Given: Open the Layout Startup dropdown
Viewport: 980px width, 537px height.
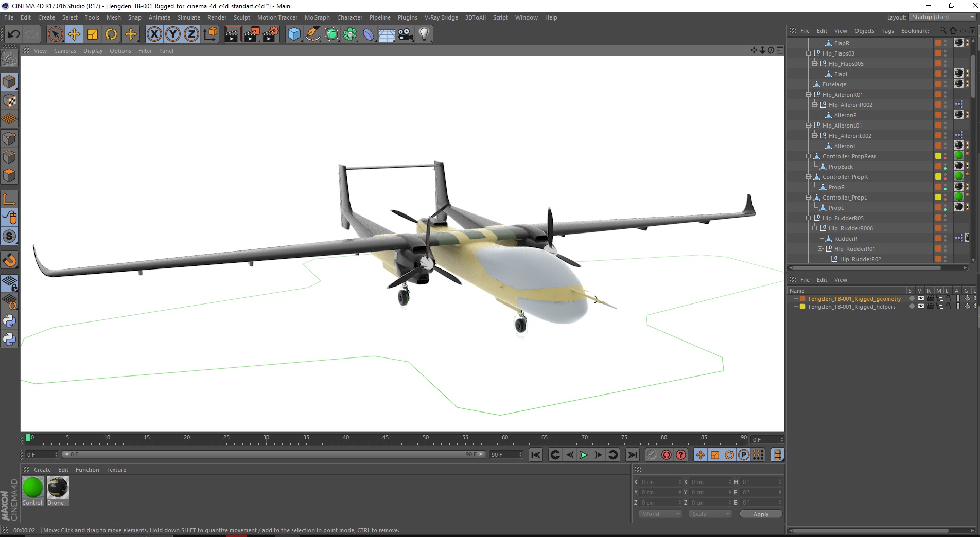Looking at the screenshot, I should pyautogui.click(x=942, y=17).
